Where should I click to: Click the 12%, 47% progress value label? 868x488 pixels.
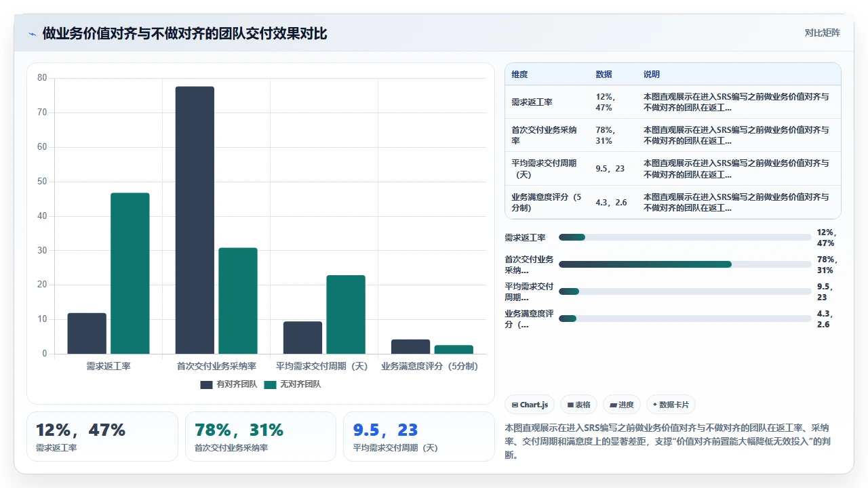point(828,237)
